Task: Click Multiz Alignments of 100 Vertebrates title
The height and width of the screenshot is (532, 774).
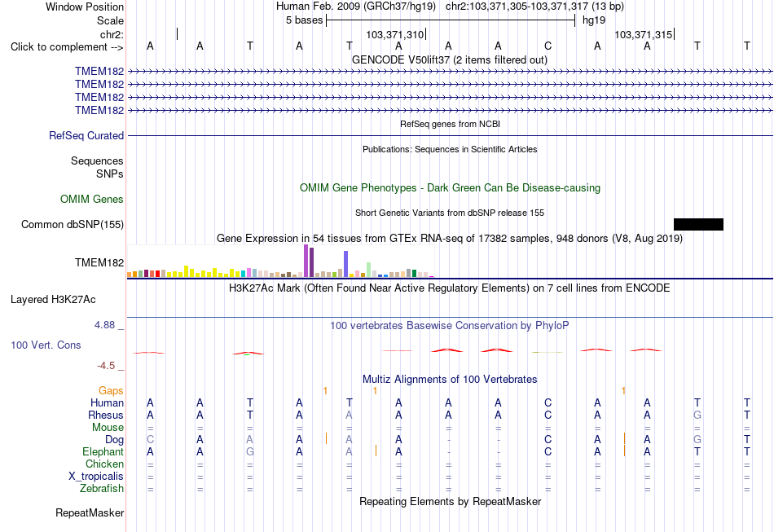Action: 450,380
